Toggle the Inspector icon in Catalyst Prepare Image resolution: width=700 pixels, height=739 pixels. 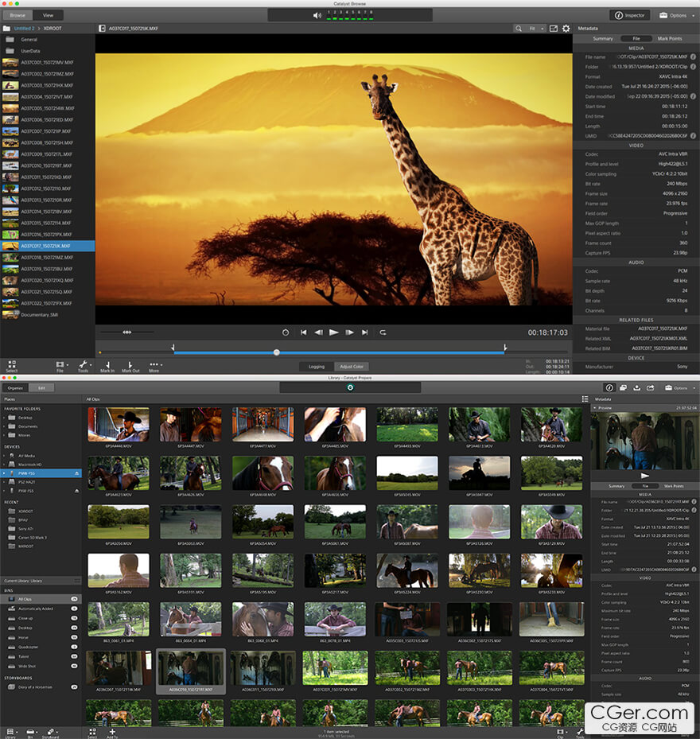(x=609, y=388)
